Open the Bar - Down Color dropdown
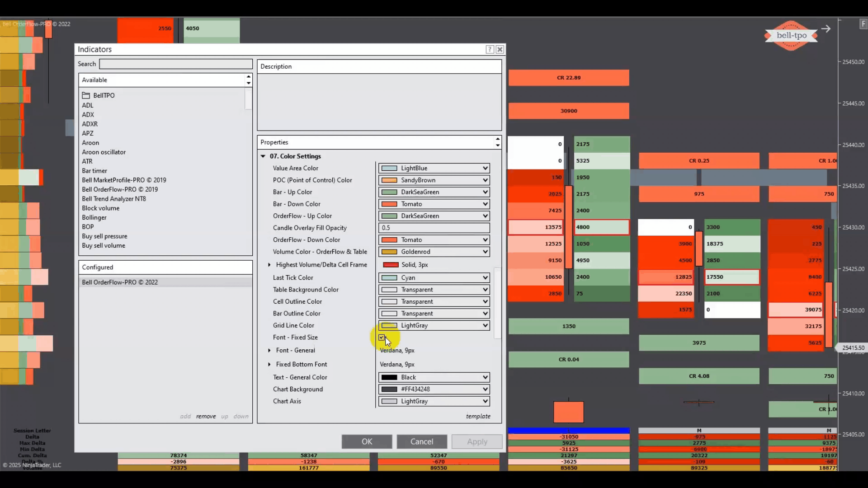868x488 pixels. tap(485, 204)
